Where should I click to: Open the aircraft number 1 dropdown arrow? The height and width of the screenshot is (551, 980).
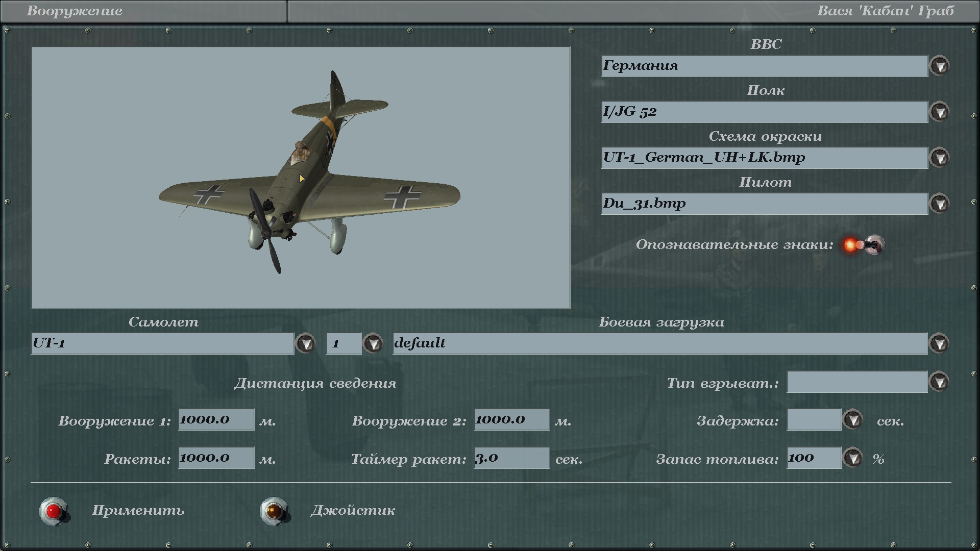pos(373,344)
